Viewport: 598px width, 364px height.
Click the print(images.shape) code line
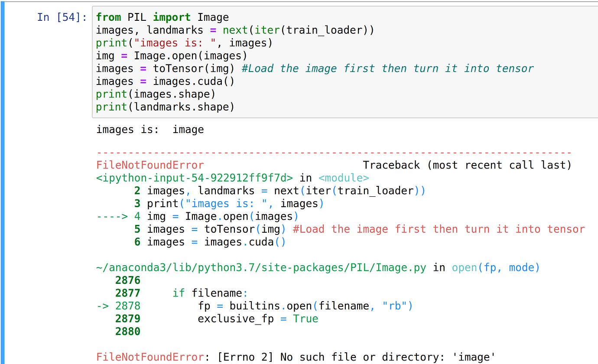click(156, 94)
